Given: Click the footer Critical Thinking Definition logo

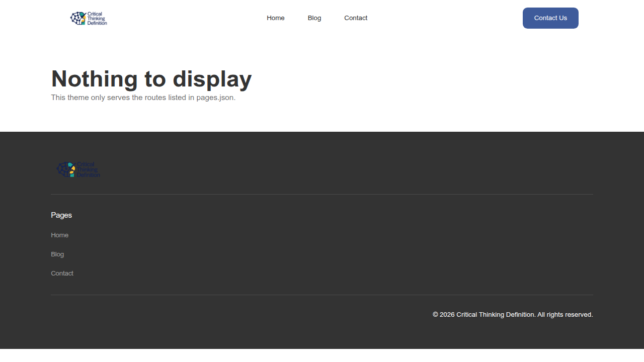Looking at the screenshot, I should [x=78, y=169].
